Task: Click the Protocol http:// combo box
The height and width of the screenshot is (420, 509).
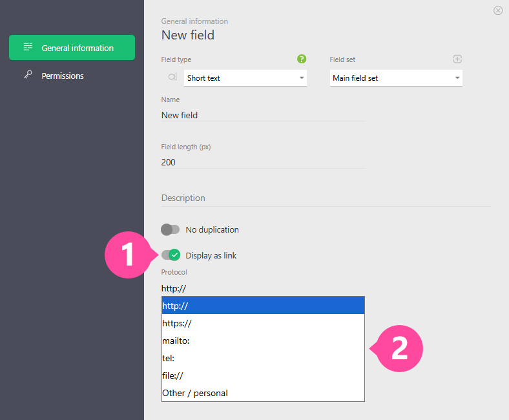Action: coord(262,288)
